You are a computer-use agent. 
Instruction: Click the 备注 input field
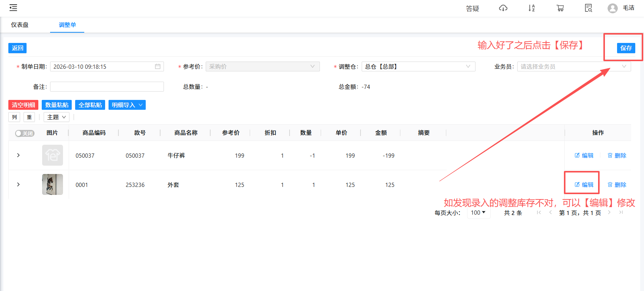click(x=107, y=87)
